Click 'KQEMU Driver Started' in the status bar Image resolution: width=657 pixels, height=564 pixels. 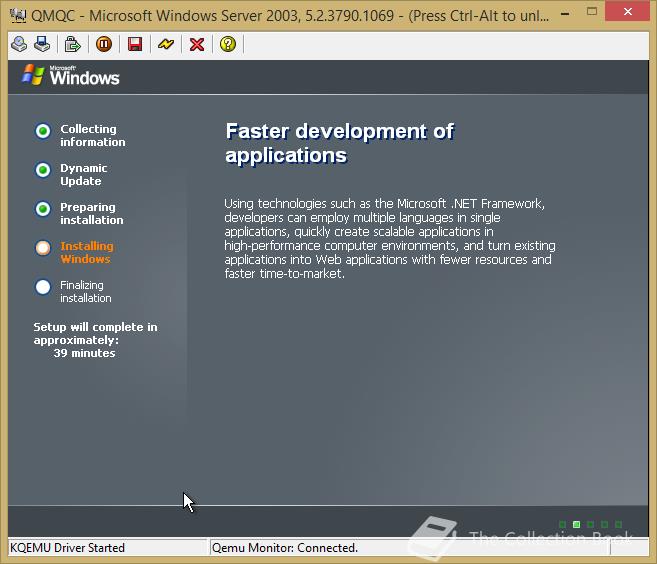pyautogui.click(x=67, y=548)
